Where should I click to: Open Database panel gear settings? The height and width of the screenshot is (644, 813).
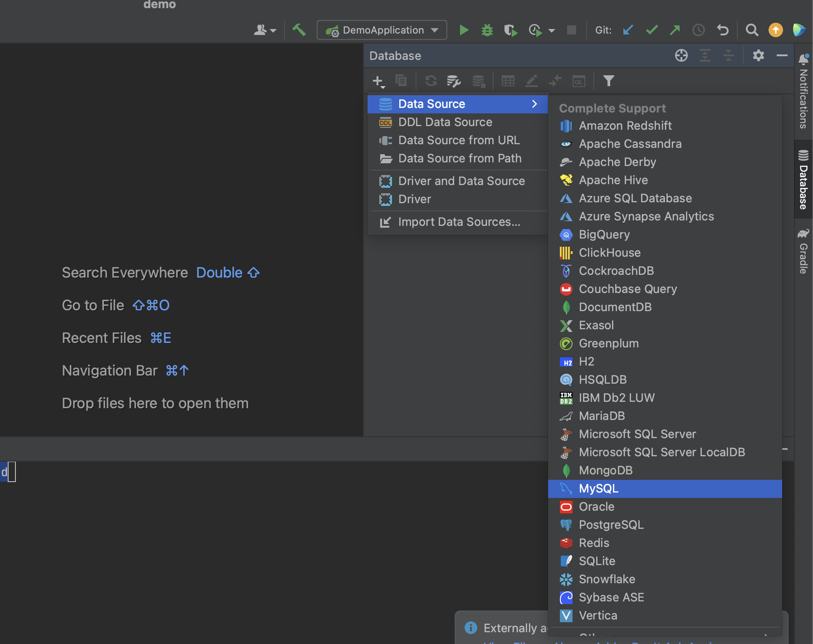pyautogui.click(x=759, y=55)
